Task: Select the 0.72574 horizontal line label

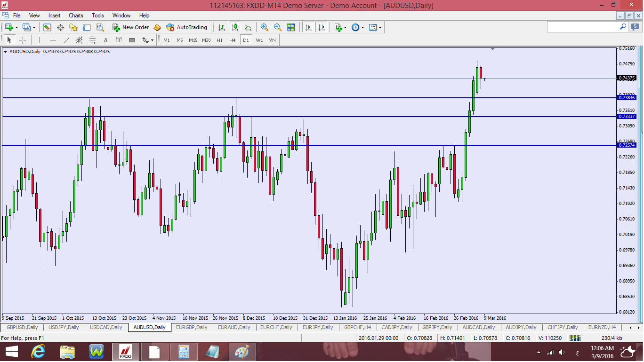Action: click(628, 145)
